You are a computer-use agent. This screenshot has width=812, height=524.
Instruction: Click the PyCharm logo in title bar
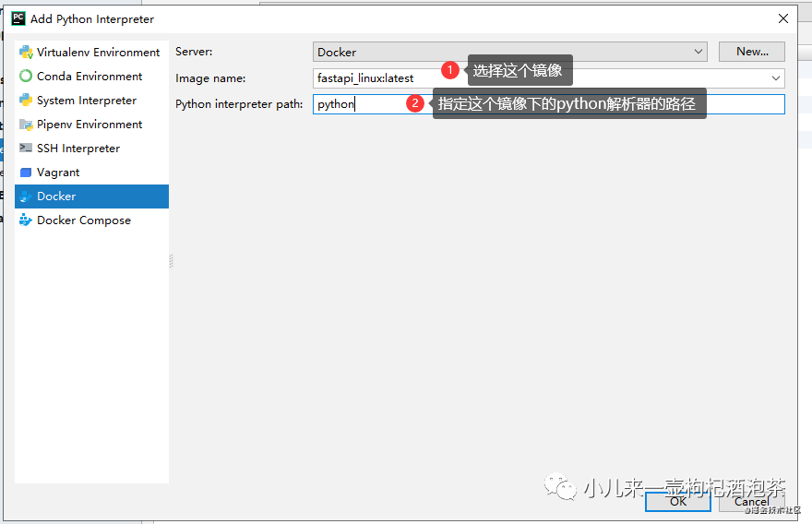point(18,19)
